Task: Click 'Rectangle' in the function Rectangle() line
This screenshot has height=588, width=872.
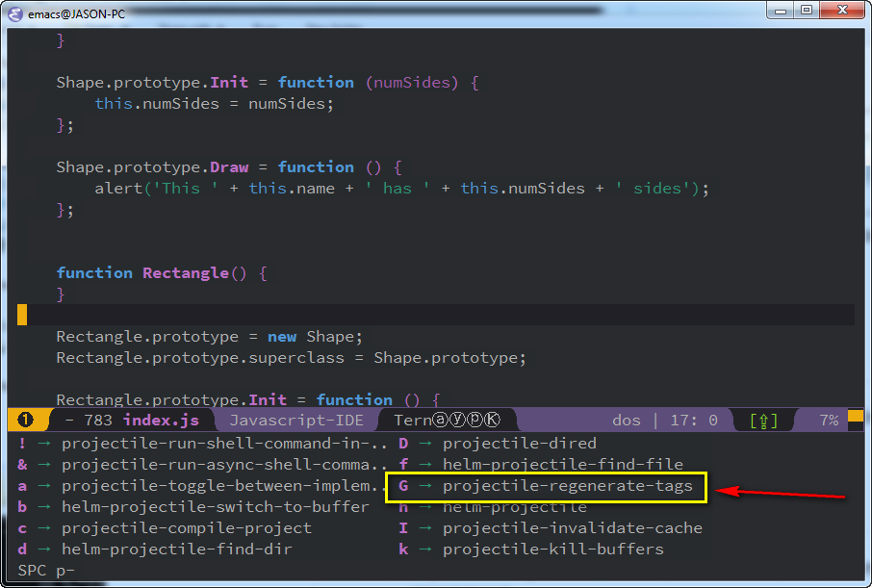Action: point(186,272)
